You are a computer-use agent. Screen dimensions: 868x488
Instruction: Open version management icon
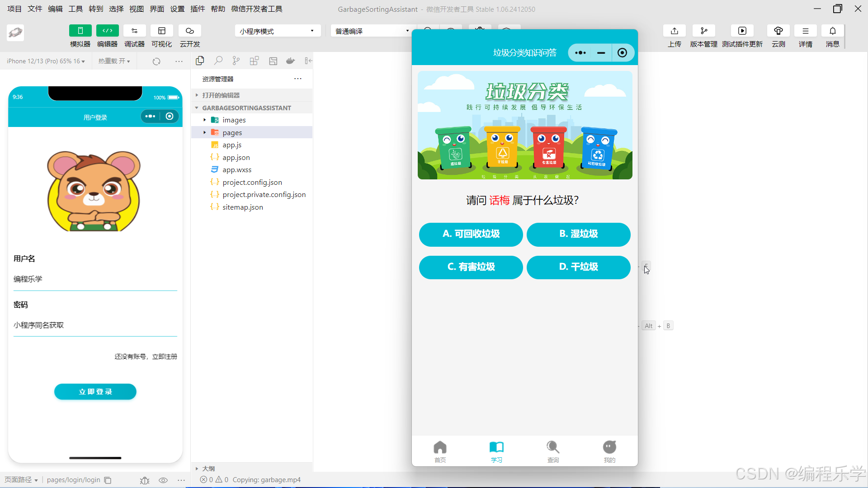[703, 31]
